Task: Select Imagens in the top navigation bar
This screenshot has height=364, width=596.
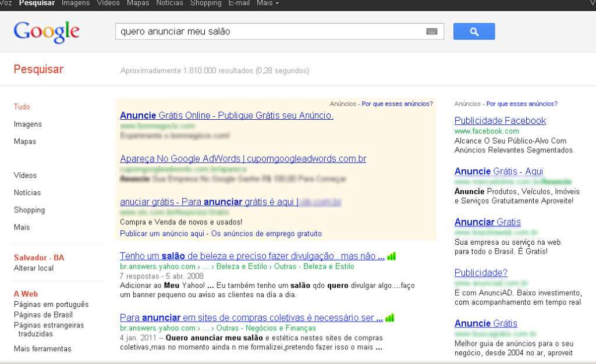Action: pyautogui.click(x=76, y=3)
